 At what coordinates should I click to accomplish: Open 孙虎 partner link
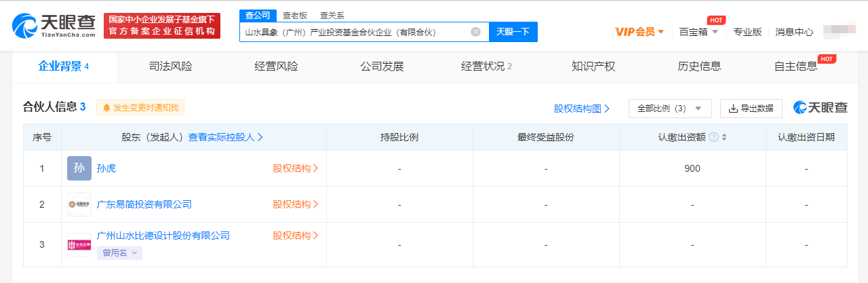tap(106, 168)
